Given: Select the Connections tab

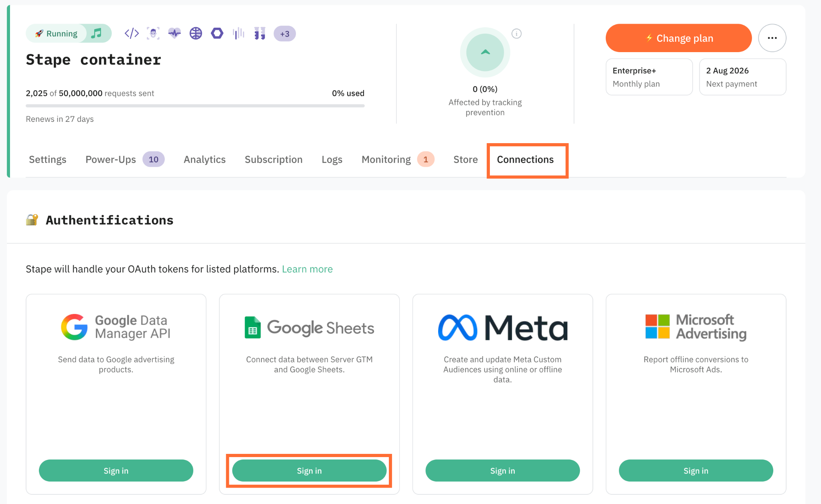Looking at the screenshot, I should pyautogui.click(x=525, y=160).
